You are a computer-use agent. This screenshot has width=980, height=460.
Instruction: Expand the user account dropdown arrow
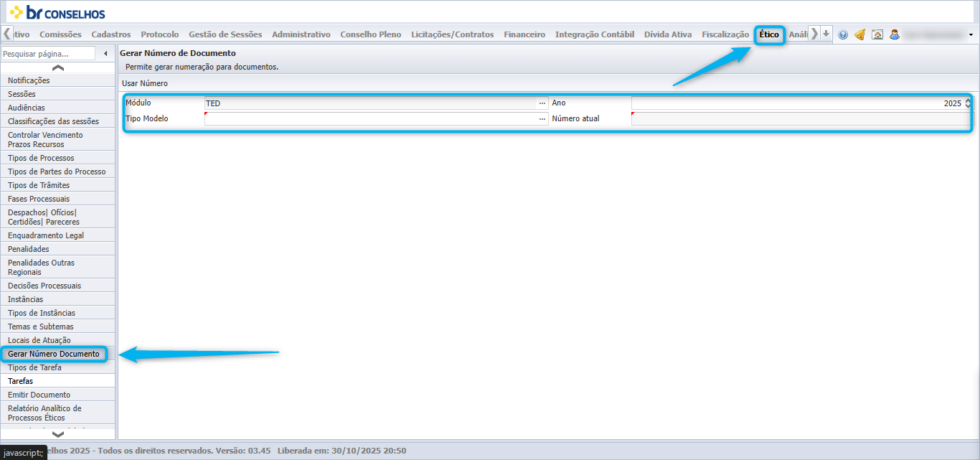971,34
